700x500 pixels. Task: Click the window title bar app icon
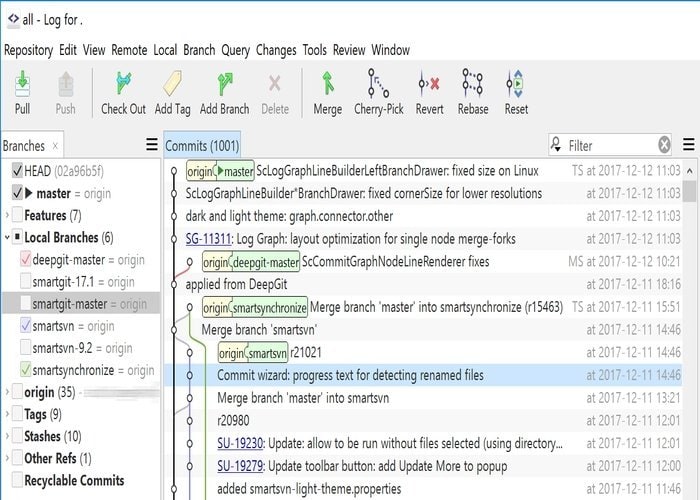[13, 19]
